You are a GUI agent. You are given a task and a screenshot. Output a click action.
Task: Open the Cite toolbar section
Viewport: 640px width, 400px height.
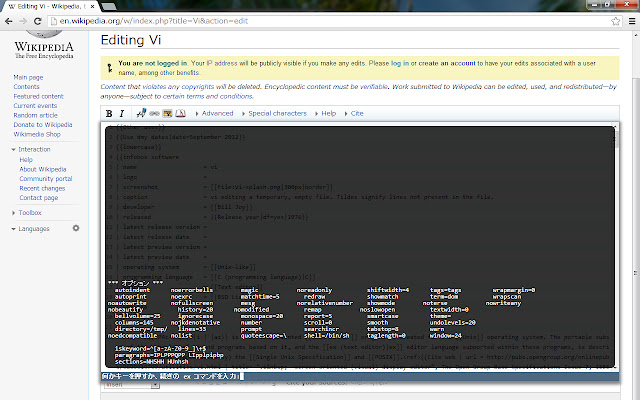tap(356, 114)
